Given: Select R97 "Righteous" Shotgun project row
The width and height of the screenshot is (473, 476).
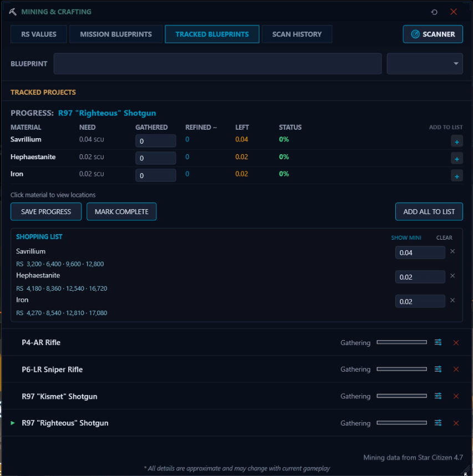Looking at the screenshot, I should click(x=237, y=423).
